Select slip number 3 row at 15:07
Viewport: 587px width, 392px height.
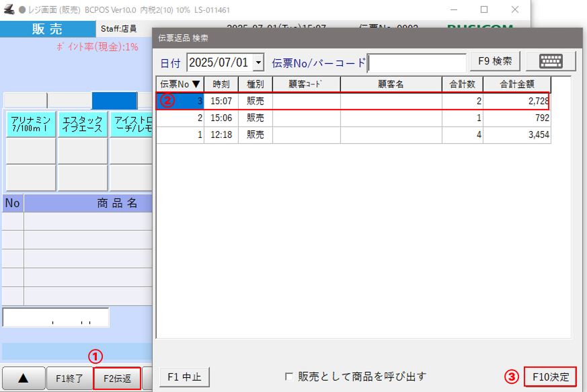click(x=353, y=101)
